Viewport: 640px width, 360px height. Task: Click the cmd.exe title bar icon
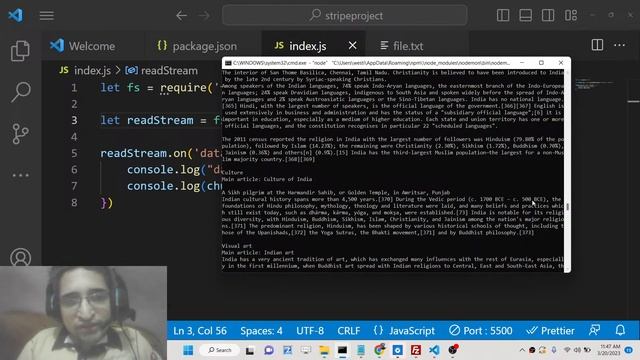click(228, 63)
